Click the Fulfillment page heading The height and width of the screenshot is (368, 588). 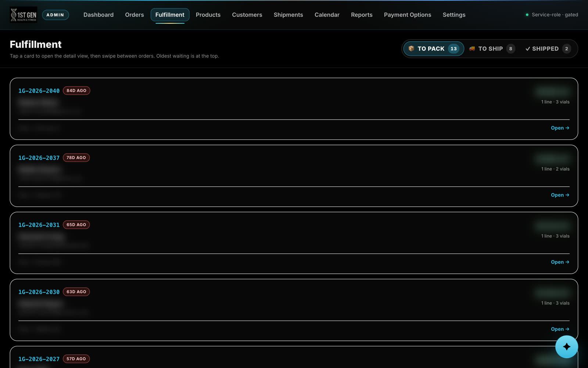[36, 45]
